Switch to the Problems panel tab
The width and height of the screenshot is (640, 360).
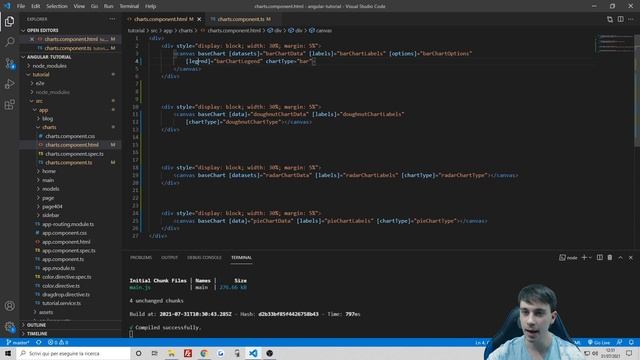pos(141,258)
